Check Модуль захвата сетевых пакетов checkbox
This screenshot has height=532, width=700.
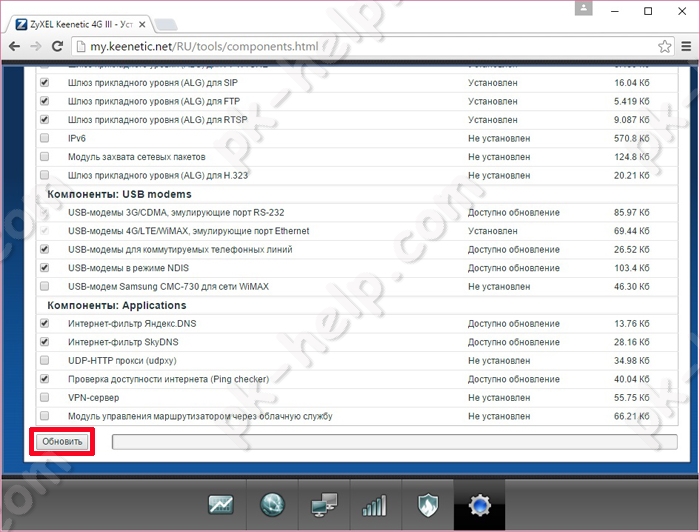pyautogui.click(x=45, y=157)
